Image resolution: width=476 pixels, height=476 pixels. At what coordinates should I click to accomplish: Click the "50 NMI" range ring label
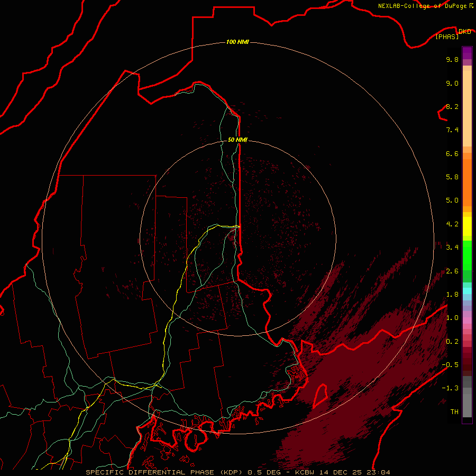[x=237, y=140]
